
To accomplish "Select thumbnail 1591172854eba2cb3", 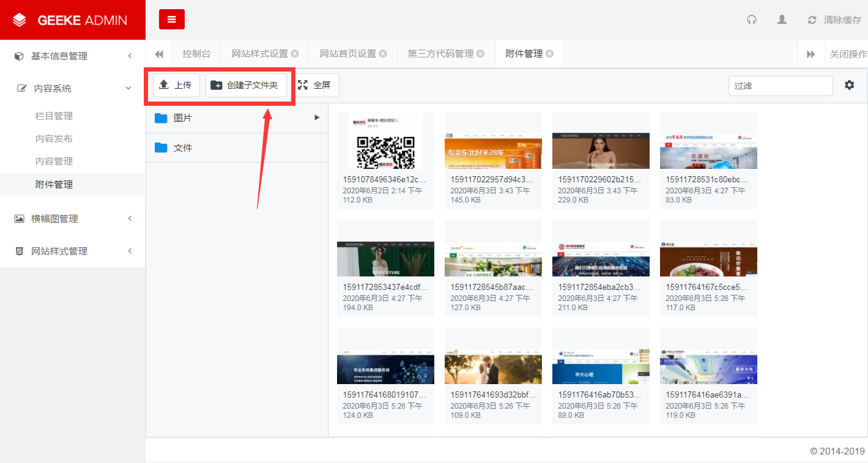I will tap(601, 268).
